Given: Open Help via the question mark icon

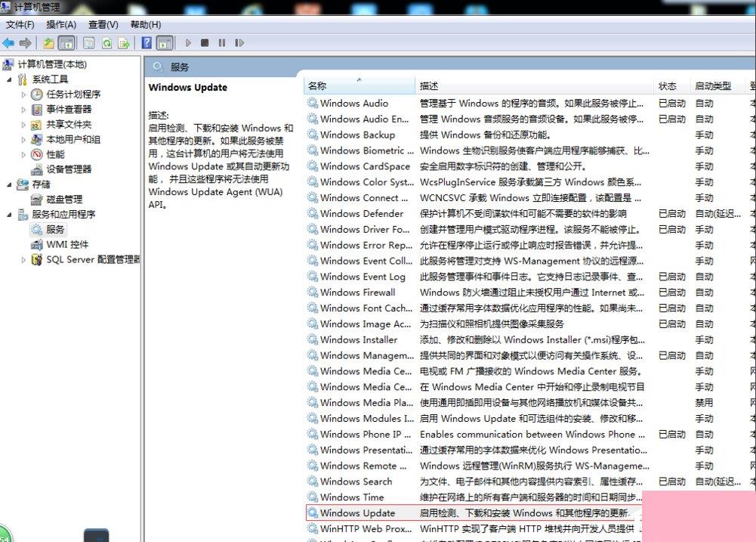Looking at the screenshot, I should click(x=147, y=43).
